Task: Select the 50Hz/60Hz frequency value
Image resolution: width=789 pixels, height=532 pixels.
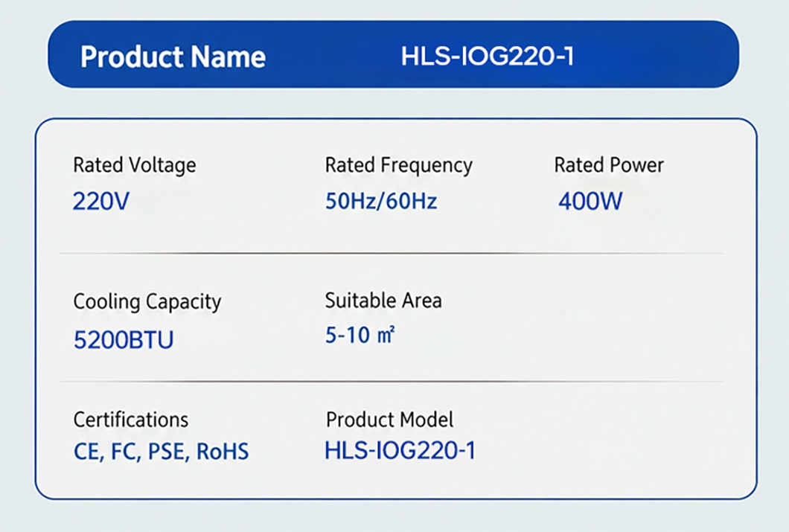Action: 381,201
